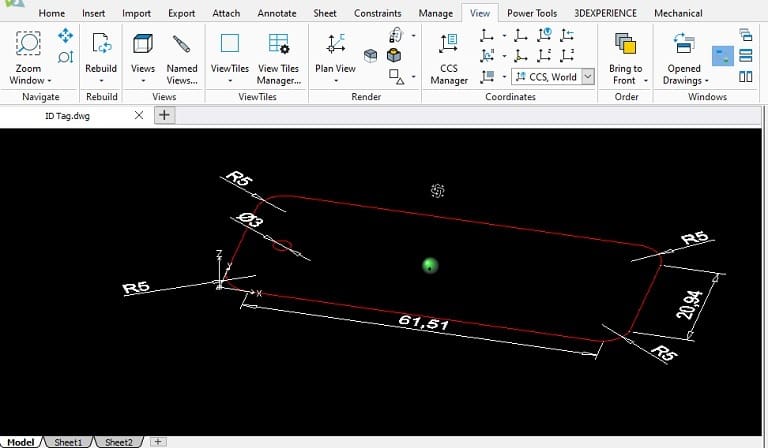Select the ID Tag.dwg document tab
768x448 pixels.
(x=67, y=116)
